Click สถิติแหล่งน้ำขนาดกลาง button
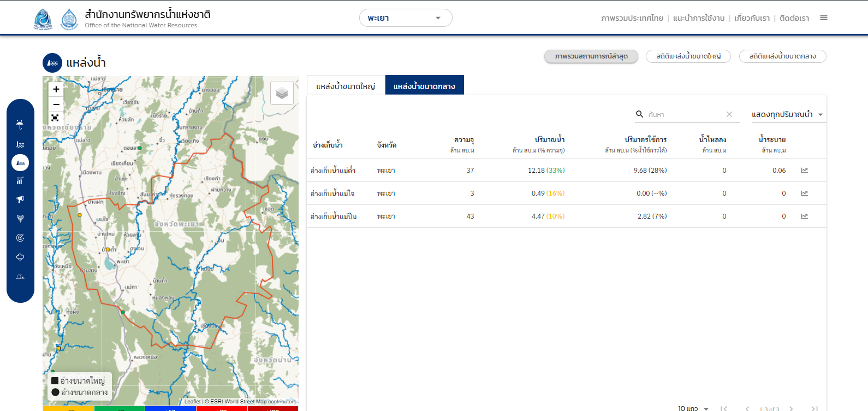Viewport: 868px width, 411px height. (x=783, y=56)
